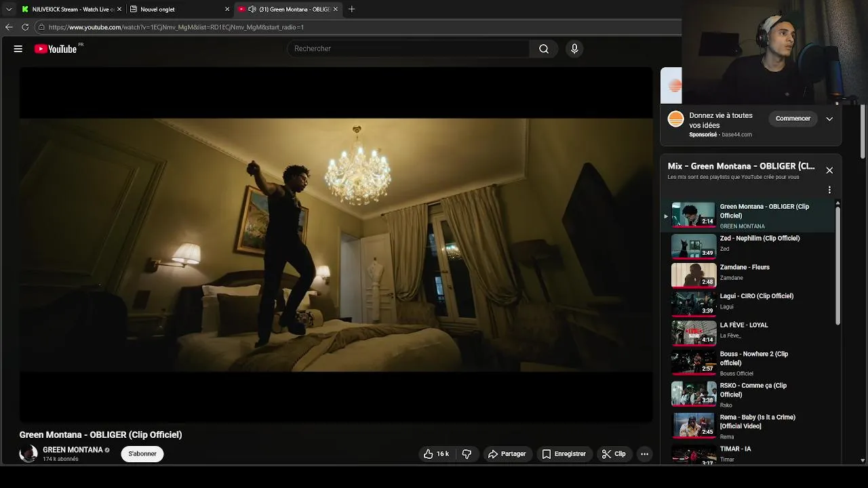Viewport: 868px width, 488px height.
Task: Dislike the video with thumbs-down
Action: [x=467, y=454]
